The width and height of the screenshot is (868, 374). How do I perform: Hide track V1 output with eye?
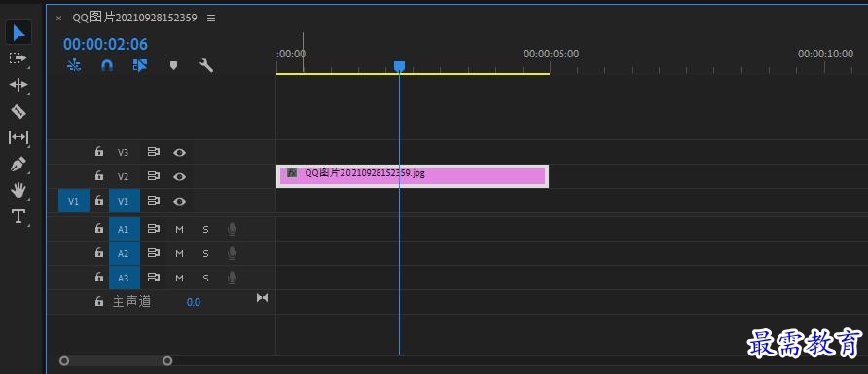pyautogui.click(x=179, y=202)
